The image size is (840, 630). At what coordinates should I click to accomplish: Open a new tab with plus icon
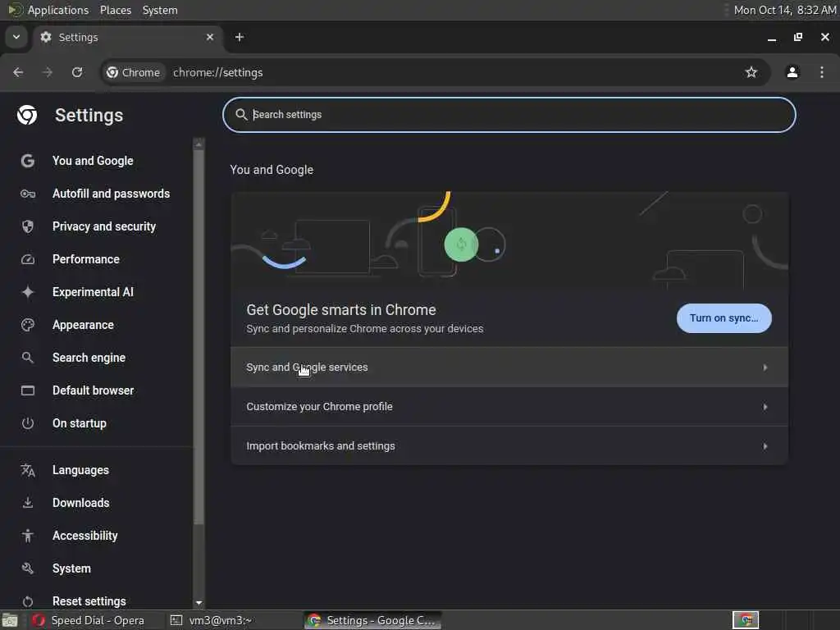(240, 37)
